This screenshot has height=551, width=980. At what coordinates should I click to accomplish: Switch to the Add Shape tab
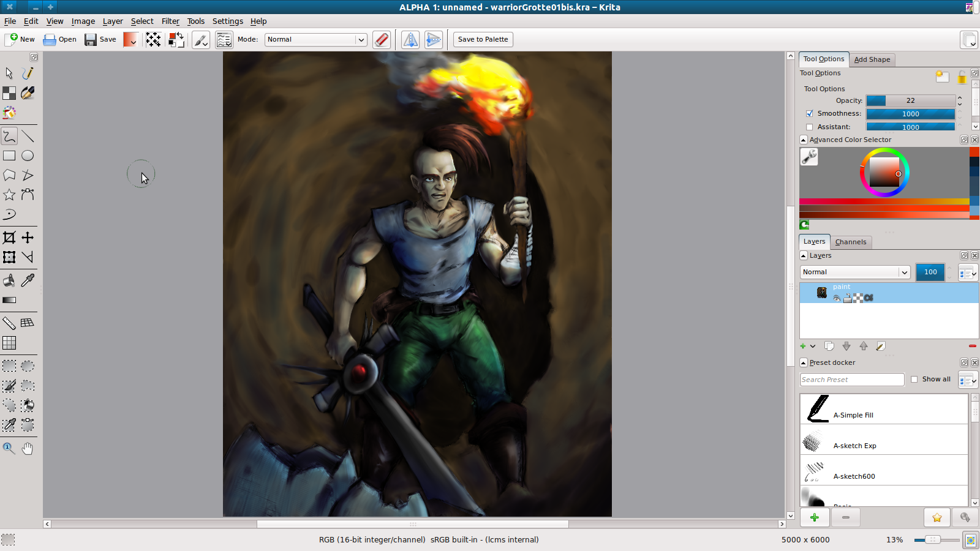[872, 60]
